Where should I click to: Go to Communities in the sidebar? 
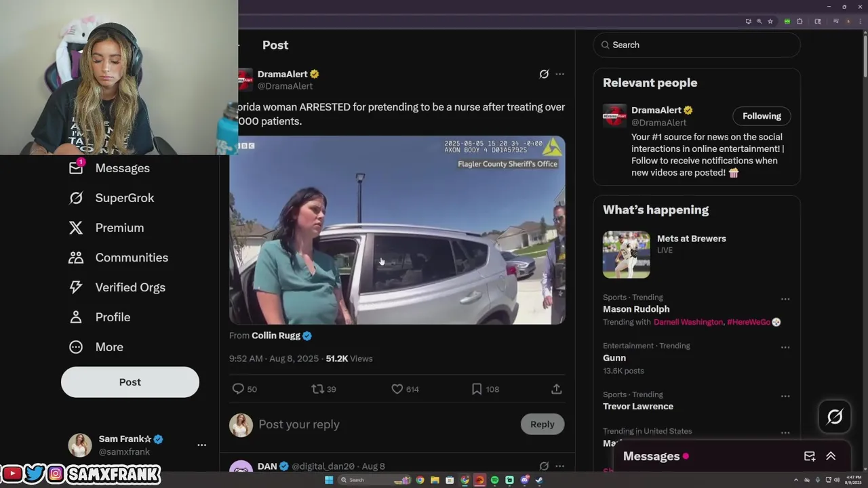tap(118, 258)
